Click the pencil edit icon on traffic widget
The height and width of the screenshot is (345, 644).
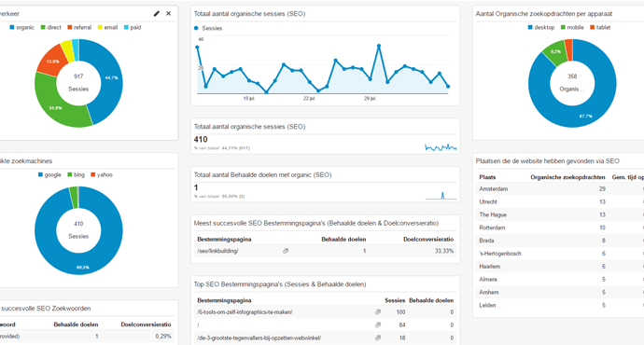click(x=157, y=14)
